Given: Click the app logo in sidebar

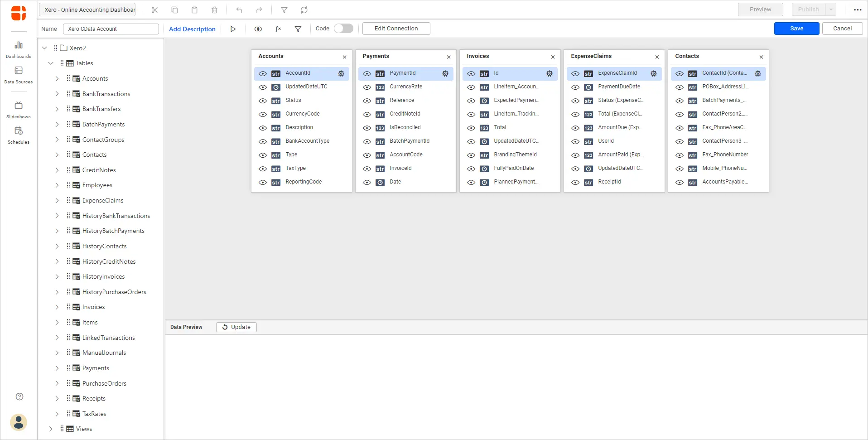Looking at the screenshot, I should (x=19, y=13).
